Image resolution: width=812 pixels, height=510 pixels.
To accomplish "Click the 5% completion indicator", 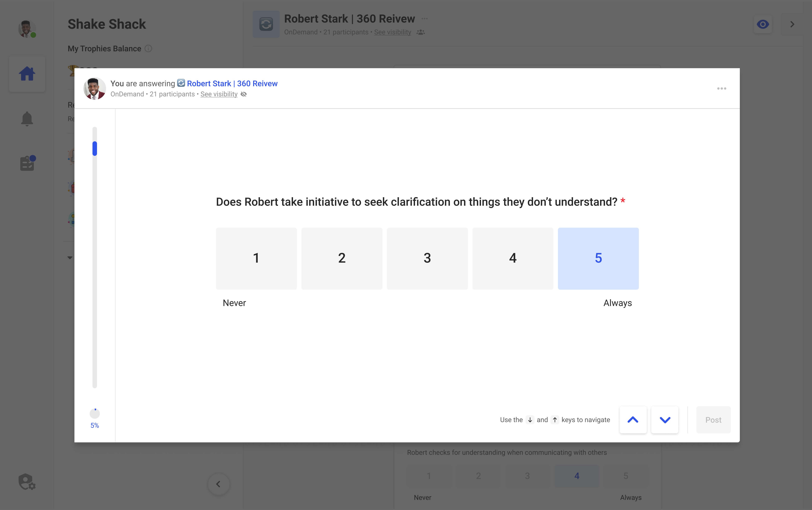I will [95, 418].
